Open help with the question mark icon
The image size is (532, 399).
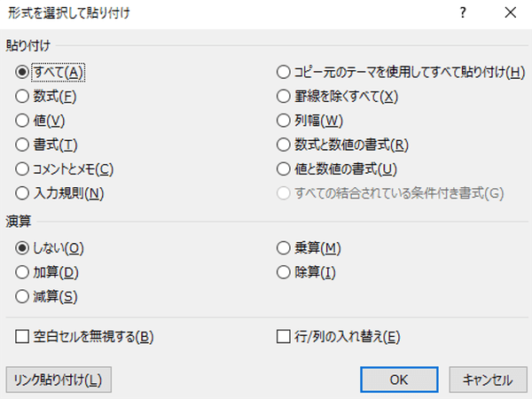point(462,13)
